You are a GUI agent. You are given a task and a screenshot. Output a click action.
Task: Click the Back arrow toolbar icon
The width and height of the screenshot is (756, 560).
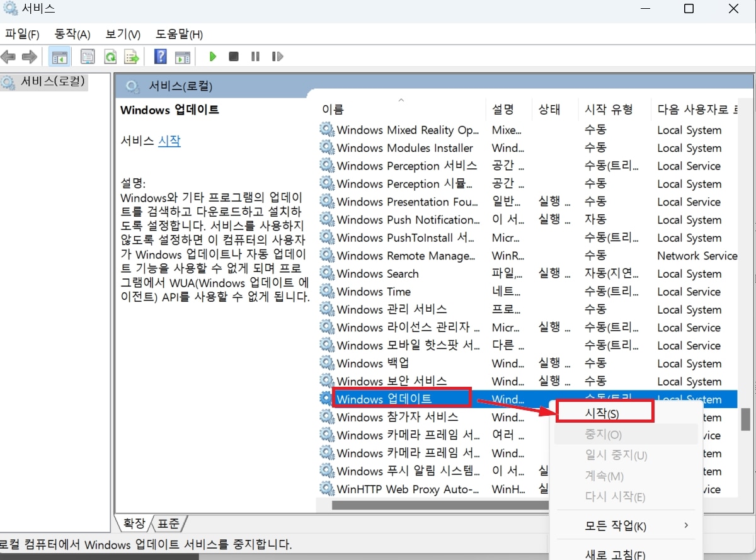[8, 57]
